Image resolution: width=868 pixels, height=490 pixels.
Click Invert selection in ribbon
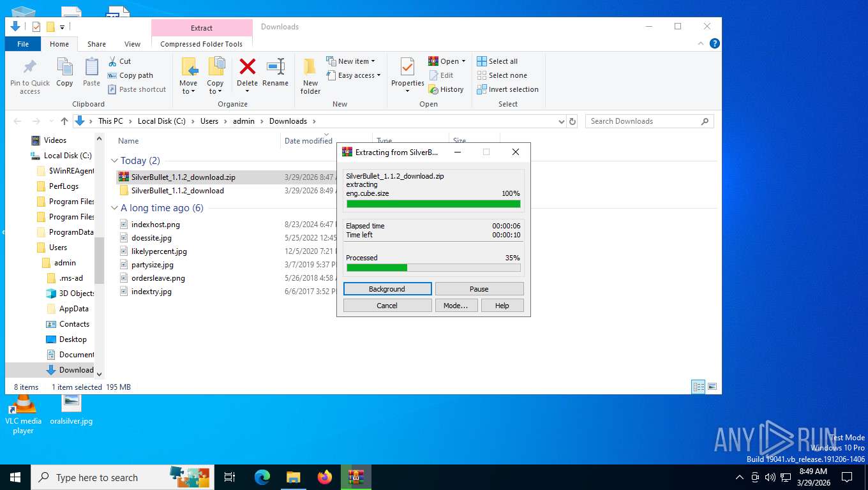point(507,89)
